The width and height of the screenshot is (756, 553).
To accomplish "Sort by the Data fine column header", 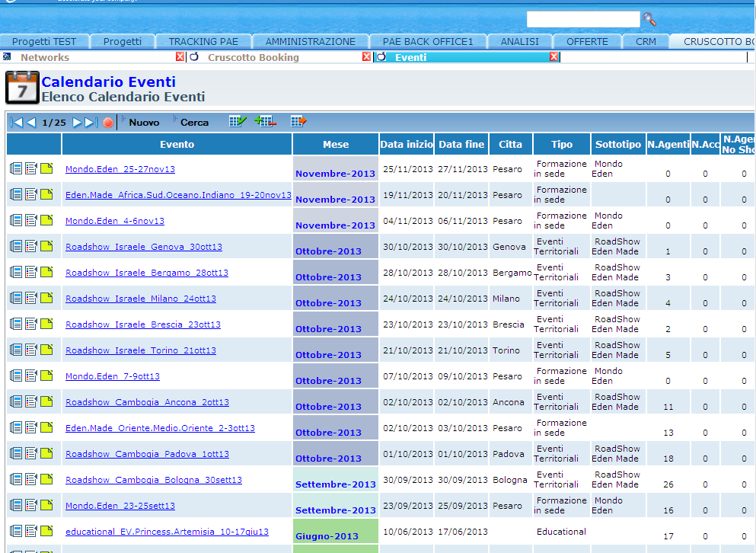I will click(x=461, y=144).
